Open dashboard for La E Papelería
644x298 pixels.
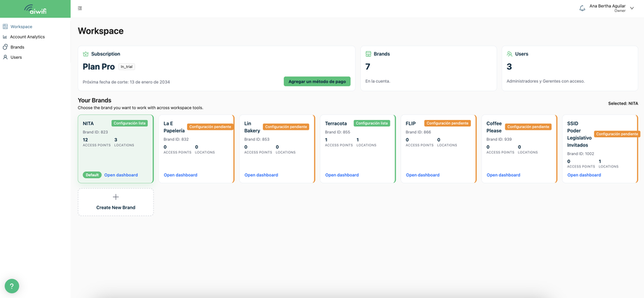click(x=180, y=175)
